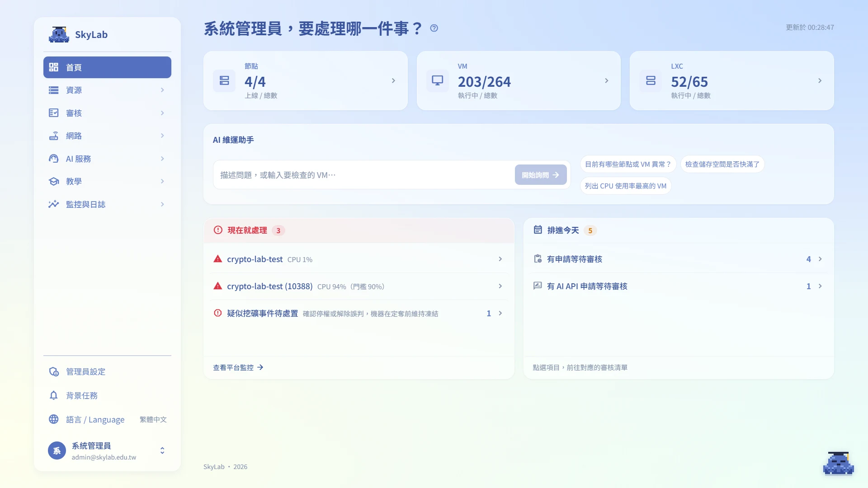This screenshot has width=868, height=488.
Task: Click chat icon beside 有 AI API 申請等待審核
Action: click(x=538, y=286)
